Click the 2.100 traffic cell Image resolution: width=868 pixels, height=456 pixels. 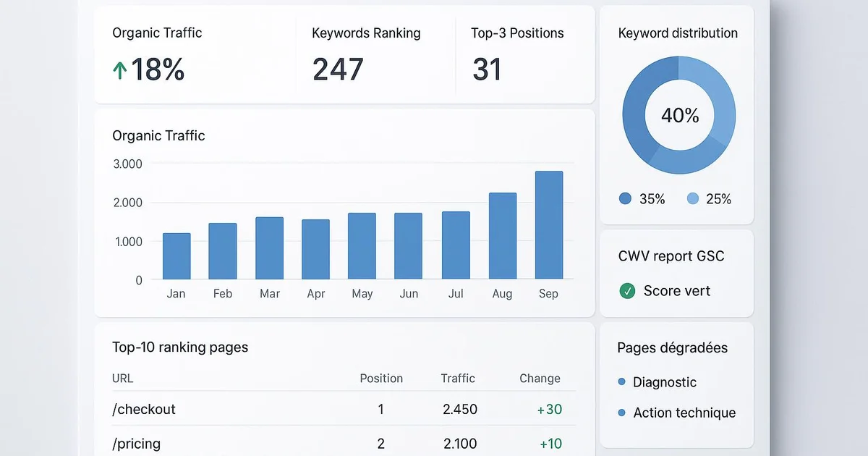(460, 443)
